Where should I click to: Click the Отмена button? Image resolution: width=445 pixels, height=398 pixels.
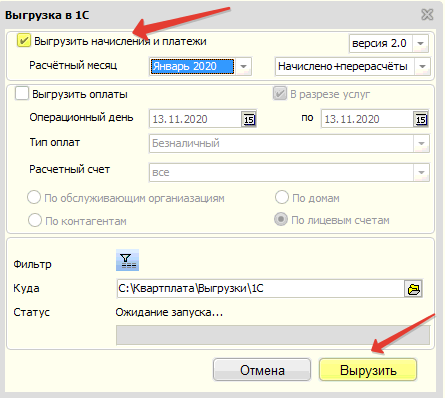pyautogui.click(x=262, y=370)
